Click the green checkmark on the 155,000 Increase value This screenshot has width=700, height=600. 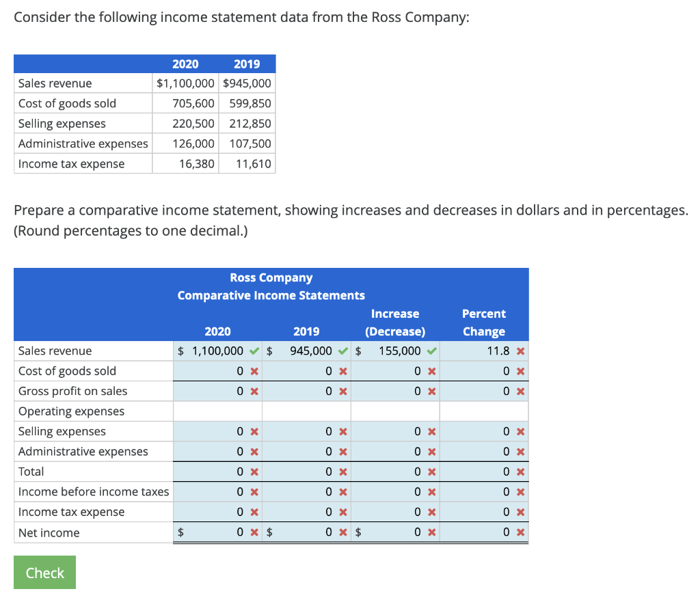tap(431, 351)
